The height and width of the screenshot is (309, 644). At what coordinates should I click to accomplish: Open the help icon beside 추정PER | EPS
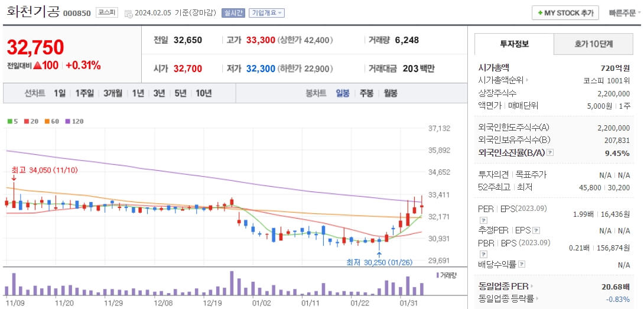click(537, 230)
